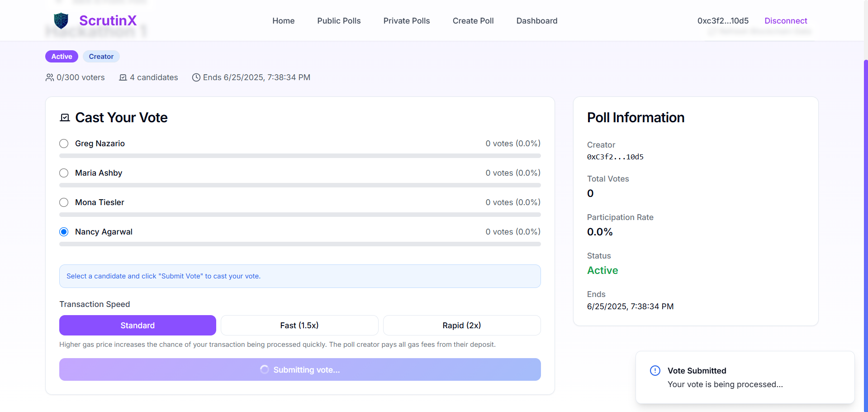Click the Maria Ashby candidate name

click(99, 173)
